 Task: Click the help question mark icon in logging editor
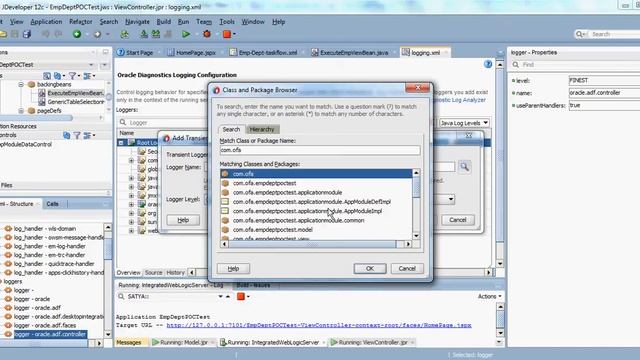tap(488, 64)
